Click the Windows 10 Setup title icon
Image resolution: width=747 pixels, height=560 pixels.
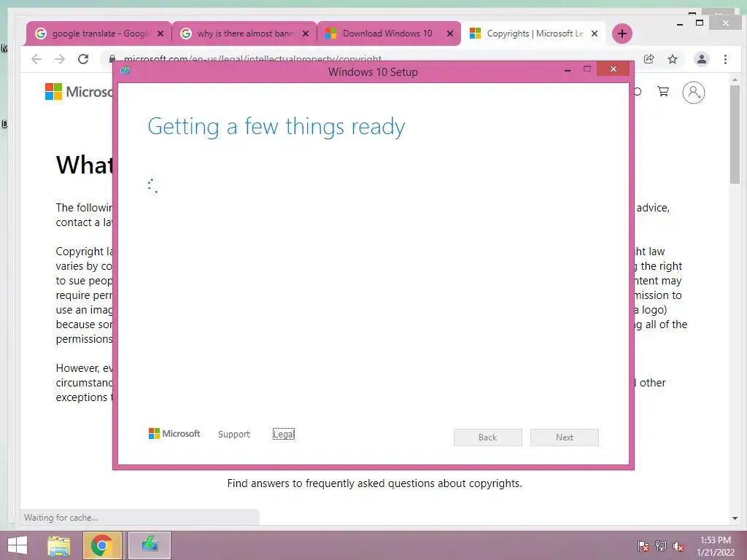point(125,71)
